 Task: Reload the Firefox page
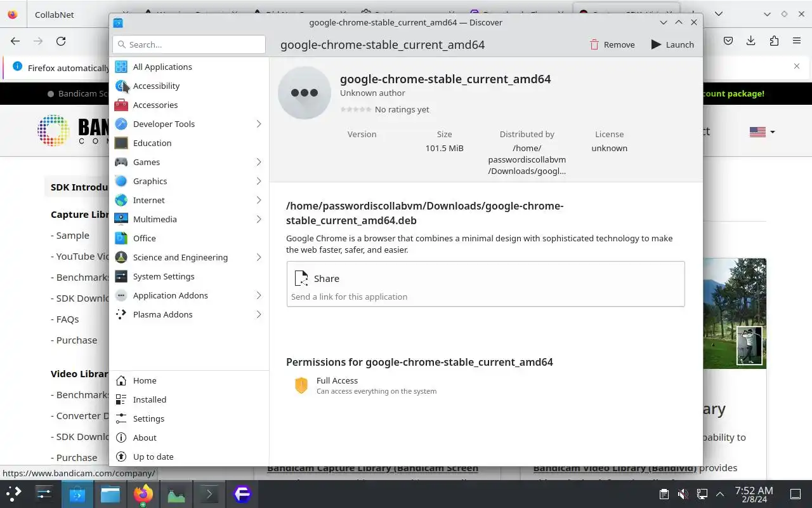pyautogui.click(x=61, y=41)
